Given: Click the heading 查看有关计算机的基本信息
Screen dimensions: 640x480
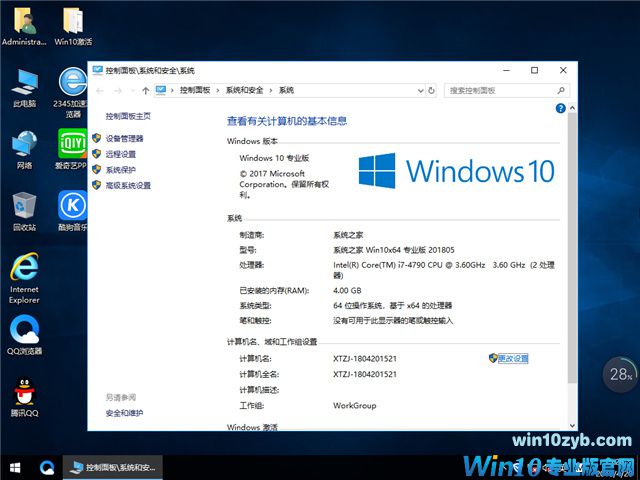Looking at the screenshot, I should tap(287, 121).
